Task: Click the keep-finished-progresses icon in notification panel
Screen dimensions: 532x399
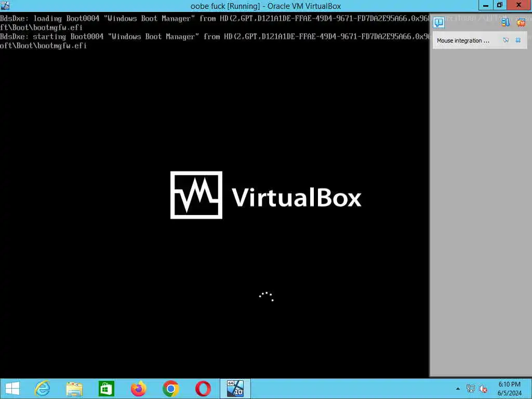Action: click(x=506, y=22)
